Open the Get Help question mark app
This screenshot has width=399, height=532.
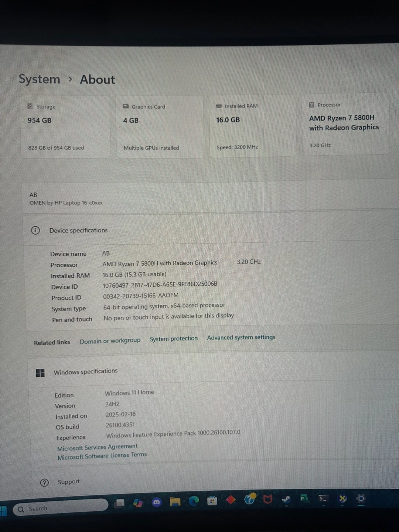pos(250,499)
